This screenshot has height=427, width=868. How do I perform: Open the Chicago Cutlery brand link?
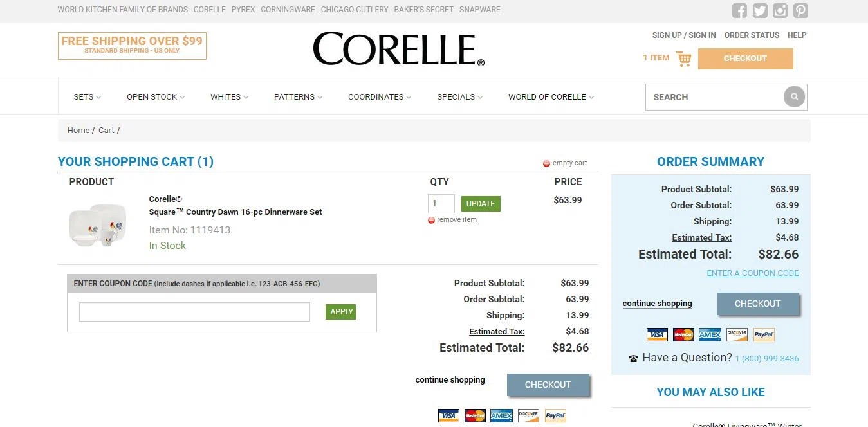coord(355,10)
